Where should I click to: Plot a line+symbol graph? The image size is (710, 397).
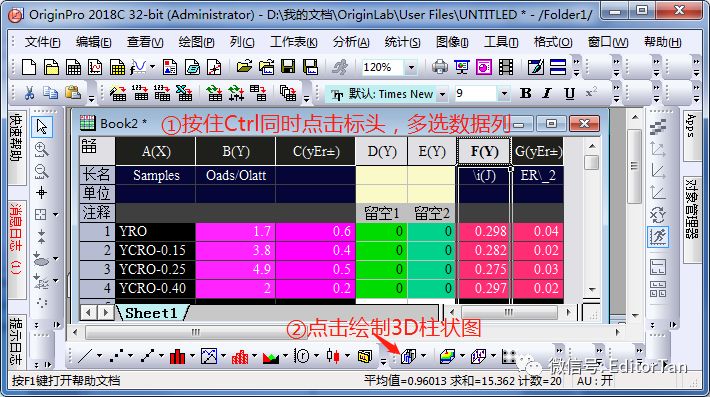click(147, 356)
